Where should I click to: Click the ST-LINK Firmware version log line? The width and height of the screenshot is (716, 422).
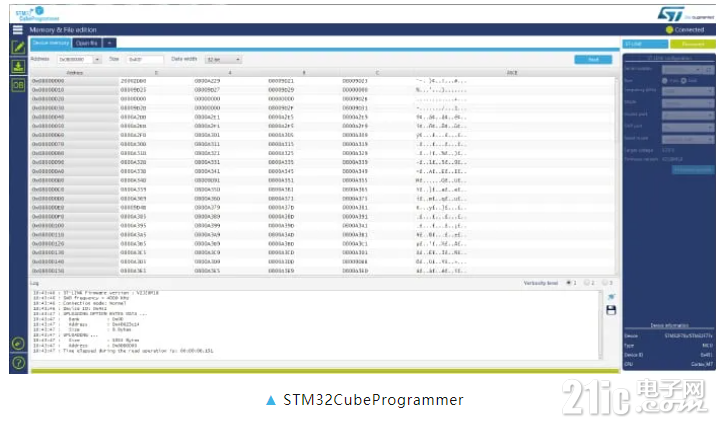[x=95, y=293]
